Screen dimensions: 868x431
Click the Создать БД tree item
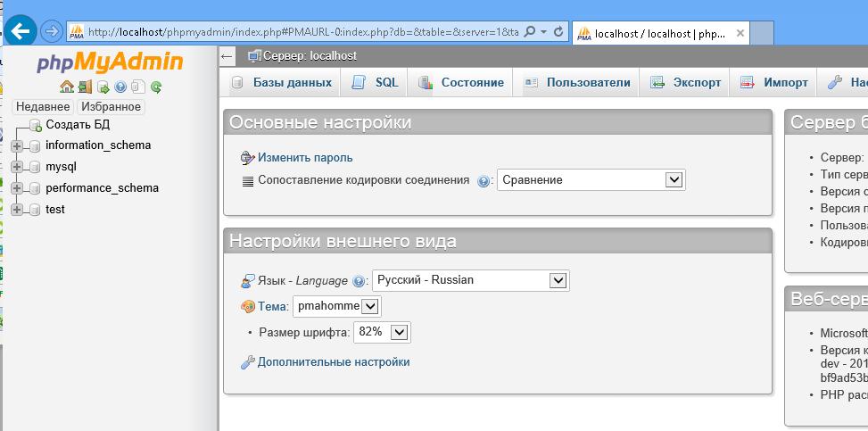(77, 124)
